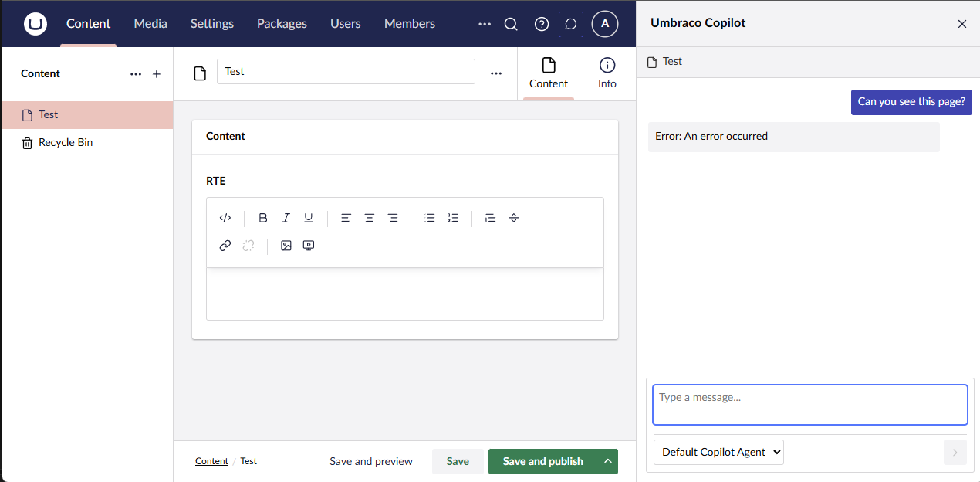Insert embedded video with the embed icon
Viewport: 980px width, 482px height.
click(309, 246)
